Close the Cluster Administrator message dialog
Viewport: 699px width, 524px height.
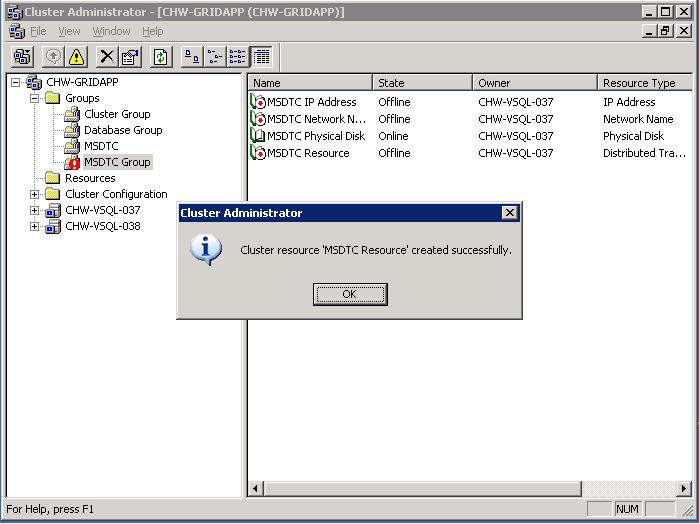pyautogui.click(x=510, y=213)
